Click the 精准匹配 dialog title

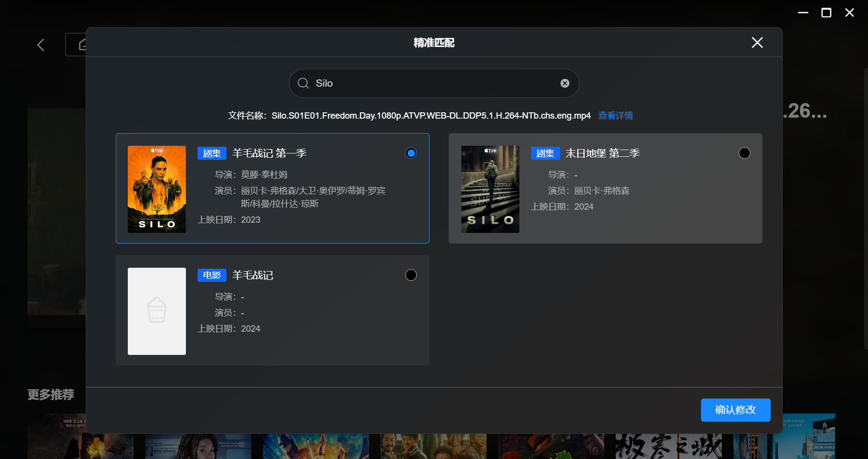click(434, 43)
